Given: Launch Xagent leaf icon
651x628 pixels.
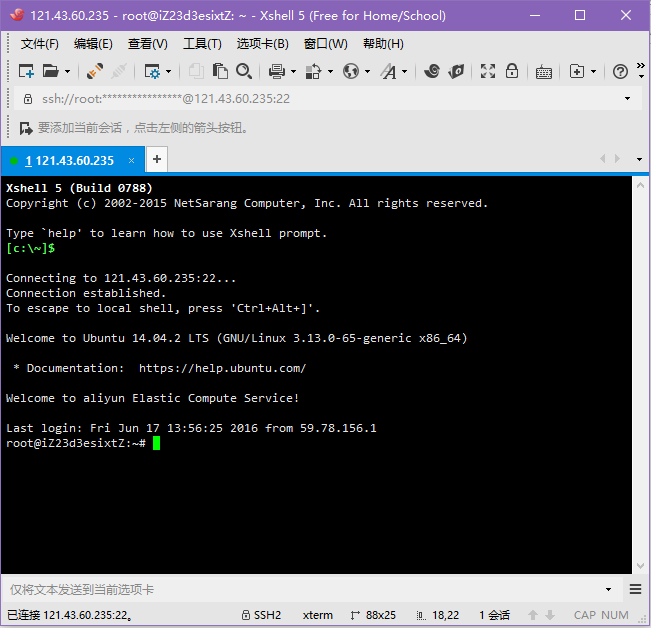Looking at the screenshot, I should click(x=456, y=71).
